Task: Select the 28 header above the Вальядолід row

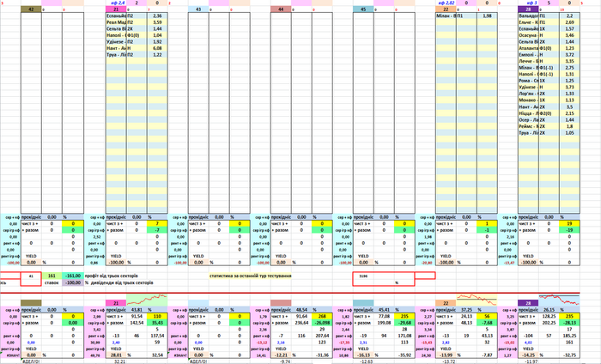Action: pyautogui.click(x=528, y=9)
